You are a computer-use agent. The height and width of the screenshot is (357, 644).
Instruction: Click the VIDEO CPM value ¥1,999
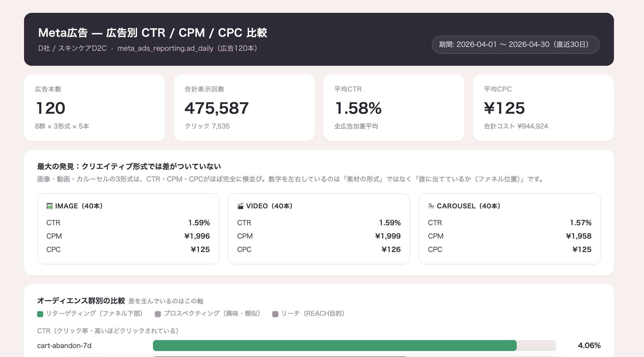coord(388,236)
